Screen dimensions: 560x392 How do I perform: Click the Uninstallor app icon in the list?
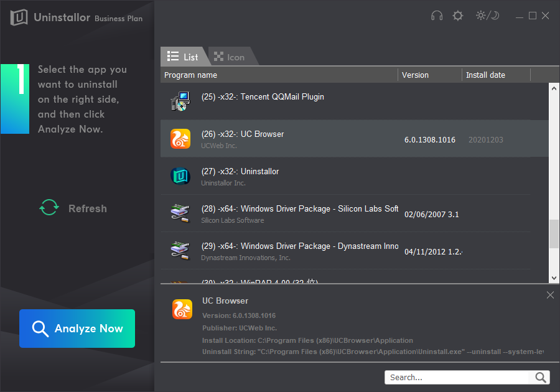tap(180, 176)
